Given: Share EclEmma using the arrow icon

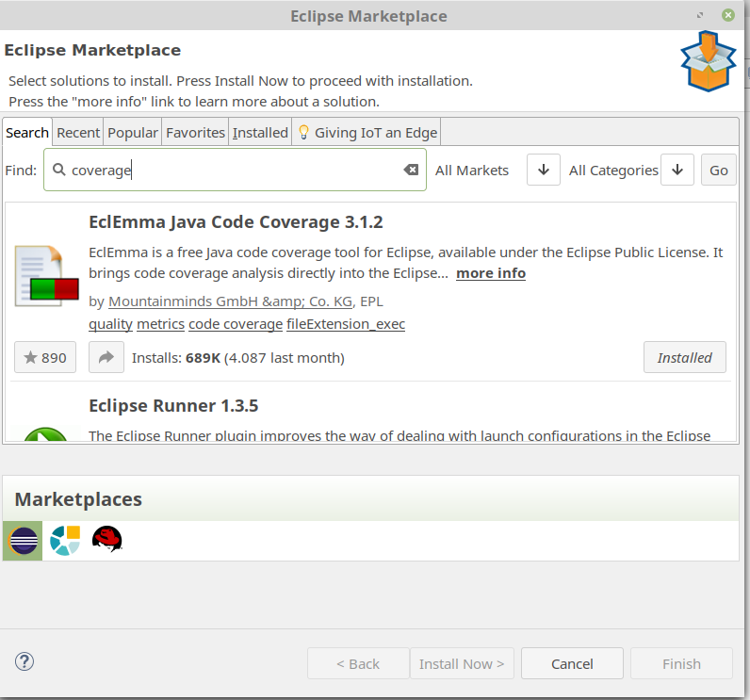Looking at the screenshot, I should 106,357.
